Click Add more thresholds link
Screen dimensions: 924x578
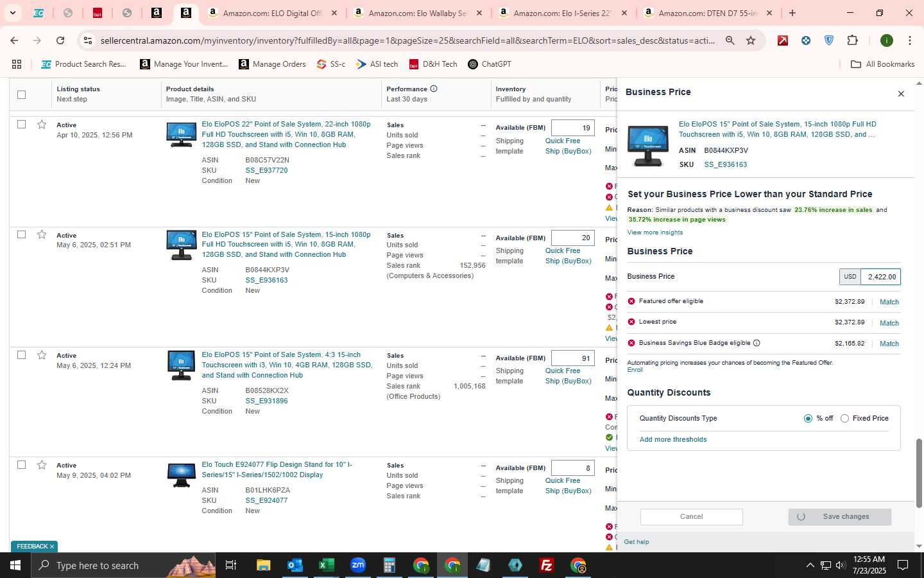pos(672,439)
